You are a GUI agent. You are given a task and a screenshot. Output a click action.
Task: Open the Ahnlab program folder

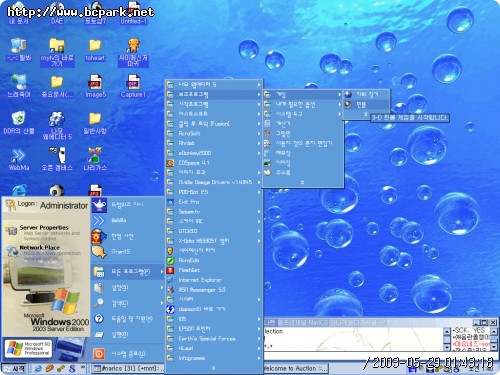coord(213,143)
